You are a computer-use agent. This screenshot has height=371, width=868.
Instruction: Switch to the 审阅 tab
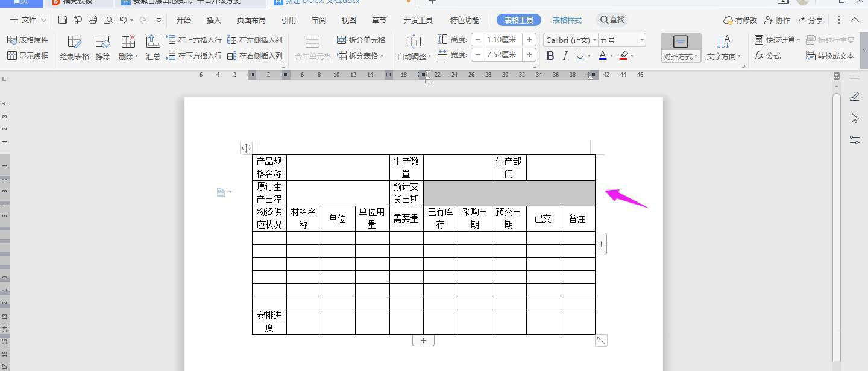tap(319, 20)
